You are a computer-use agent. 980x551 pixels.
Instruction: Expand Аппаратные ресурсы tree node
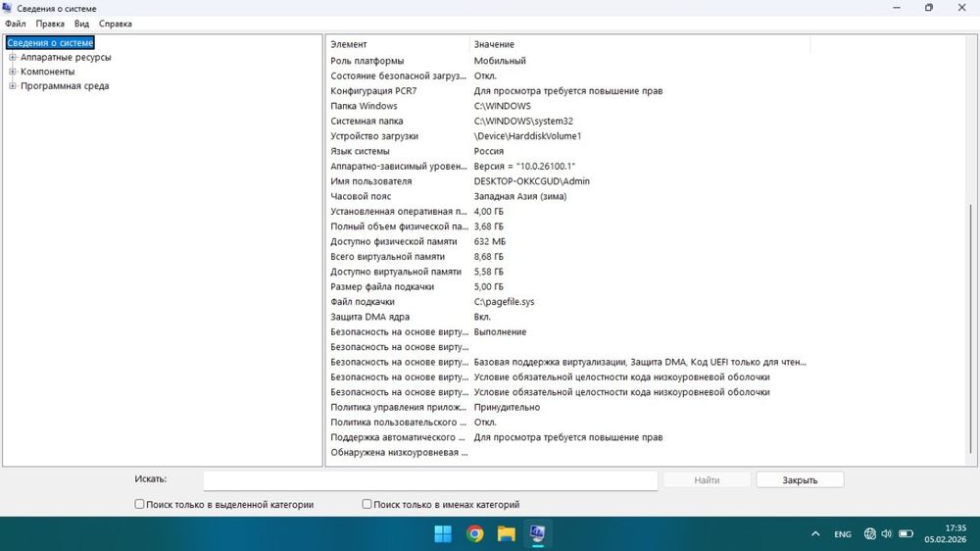pos(13,57)
